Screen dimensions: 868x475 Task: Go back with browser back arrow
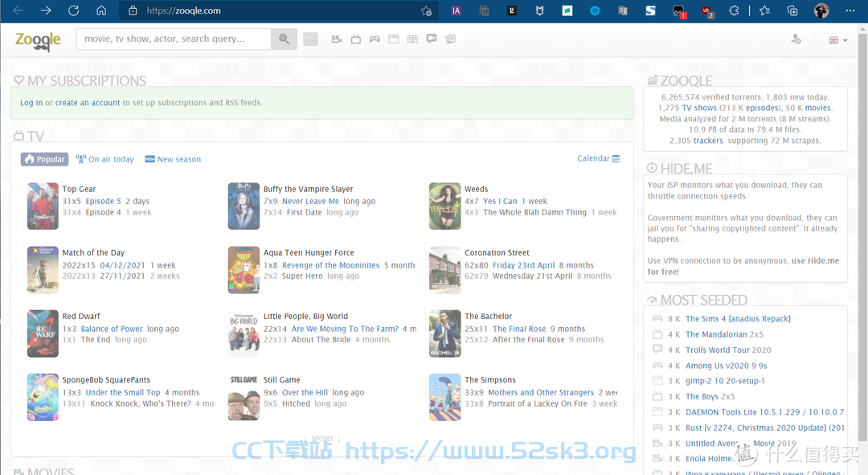pyautogui.click(x=18, y=10)
